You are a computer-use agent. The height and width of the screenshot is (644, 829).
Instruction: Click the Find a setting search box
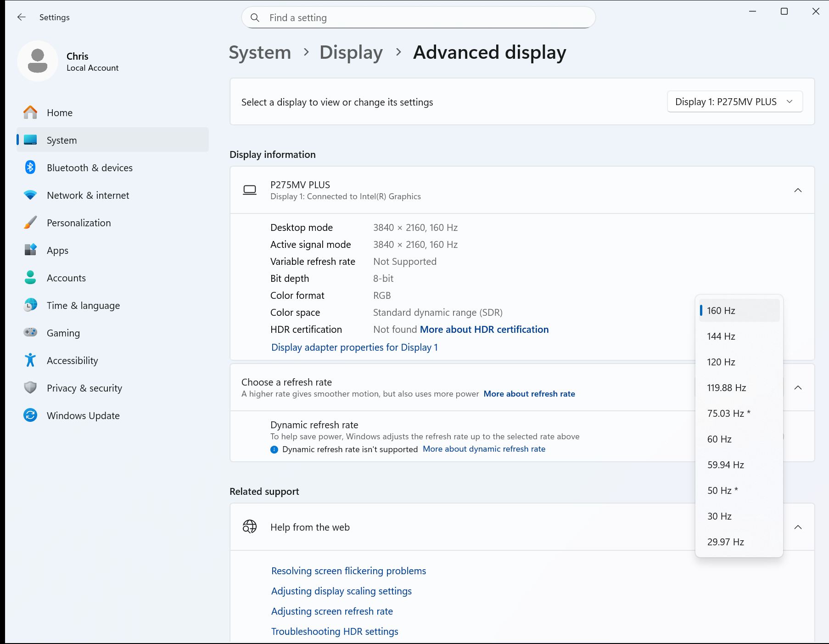(418, 18)
